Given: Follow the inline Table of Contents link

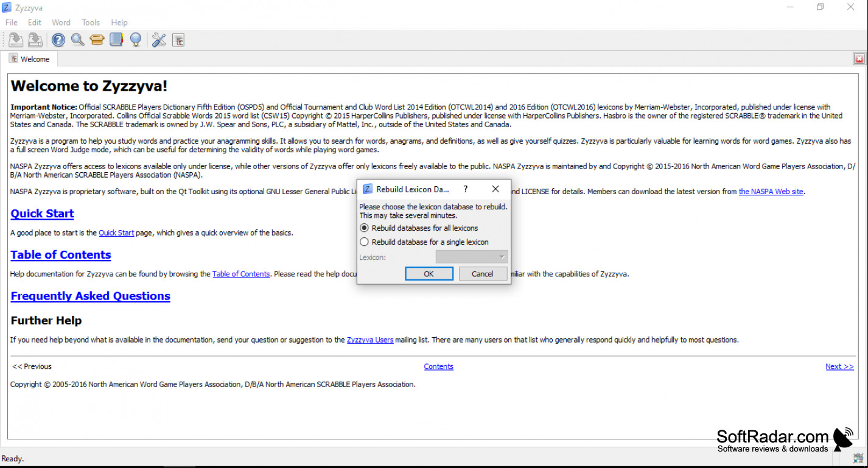Looking at the screenshot, I should click(241, 274).
